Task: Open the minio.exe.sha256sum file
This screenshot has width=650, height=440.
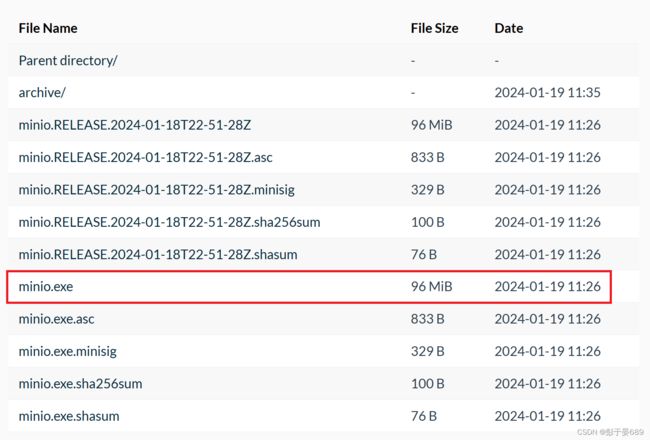Action: (80, 384)
